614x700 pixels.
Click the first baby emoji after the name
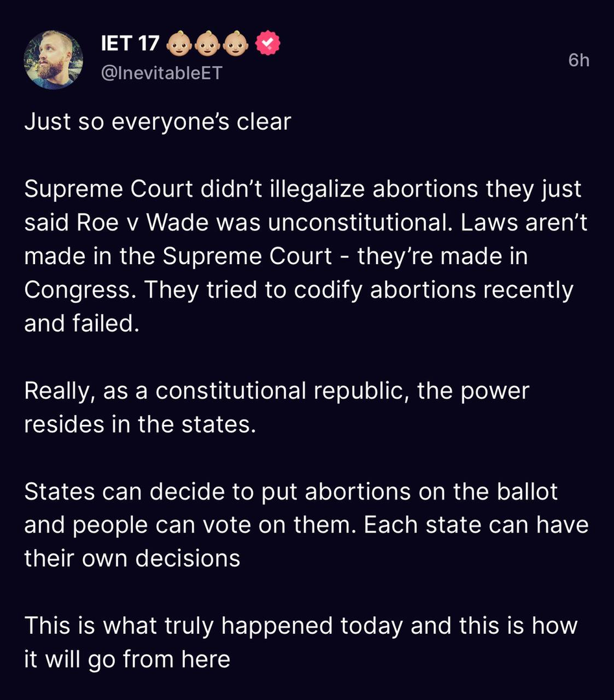(178, 44)
